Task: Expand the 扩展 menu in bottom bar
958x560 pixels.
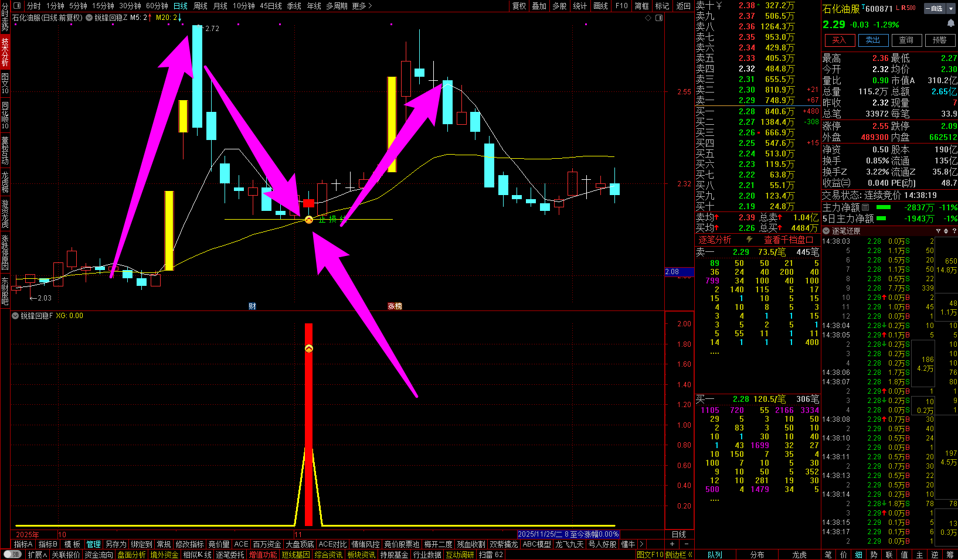Action: 37,555
